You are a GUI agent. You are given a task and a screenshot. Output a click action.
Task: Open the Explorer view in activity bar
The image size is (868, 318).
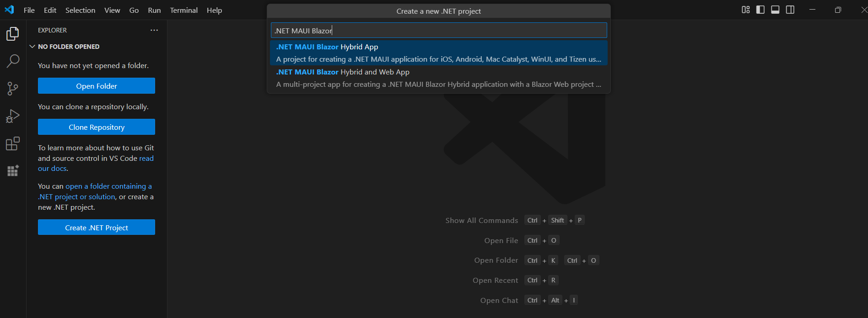pos(13,34)
